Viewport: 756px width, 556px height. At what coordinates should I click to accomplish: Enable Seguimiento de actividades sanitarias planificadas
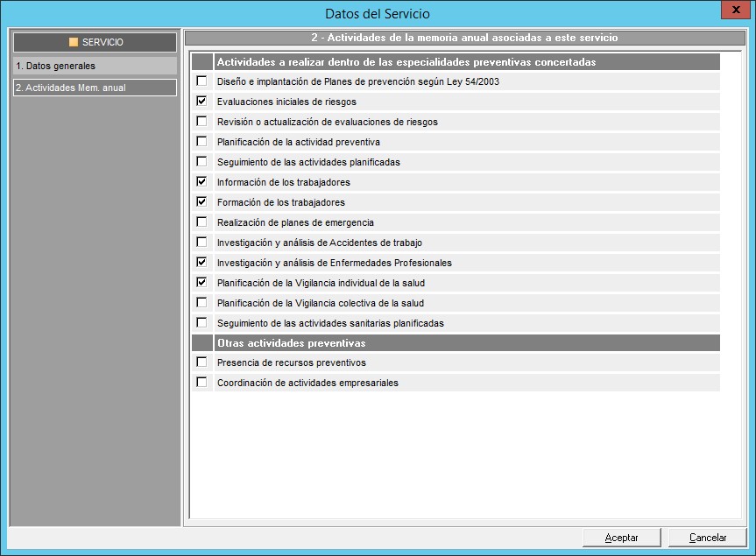tap(202, 323)
